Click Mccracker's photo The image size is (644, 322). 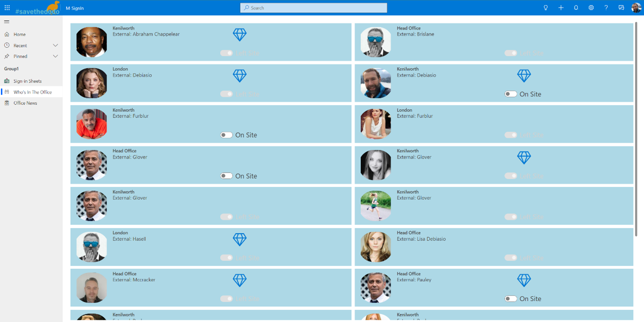(x=92, y=288)
